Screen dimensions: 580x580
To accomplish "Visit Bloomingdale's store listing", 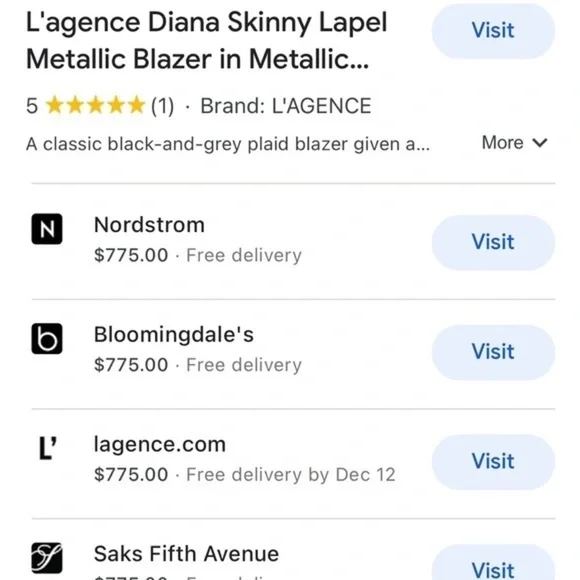I will (x=493, y=352).
